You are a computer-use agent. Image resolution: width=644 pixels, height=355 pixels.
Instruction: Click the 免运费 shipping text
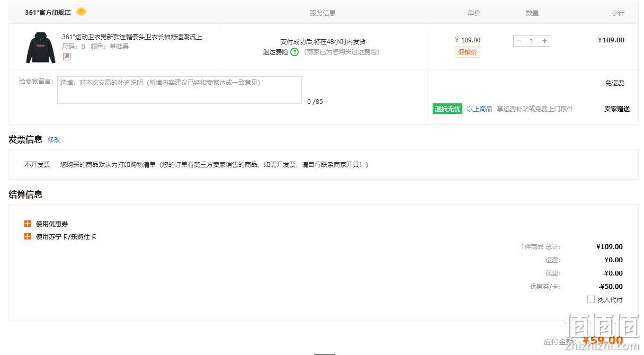[x=615, y=83]
